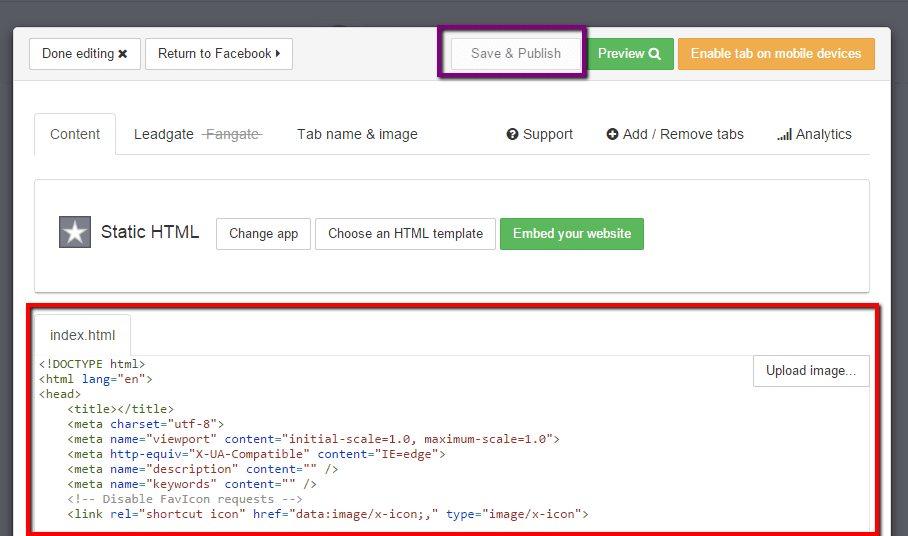Select the index.html file tab
This screenshot has height=536, width=908.
coord(82,335)
